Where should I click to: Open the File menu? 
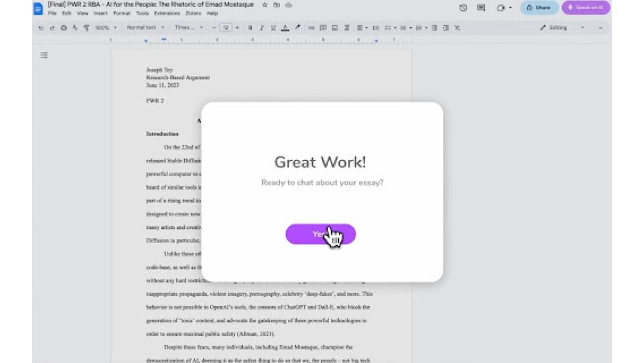click(x=52, y=14)
